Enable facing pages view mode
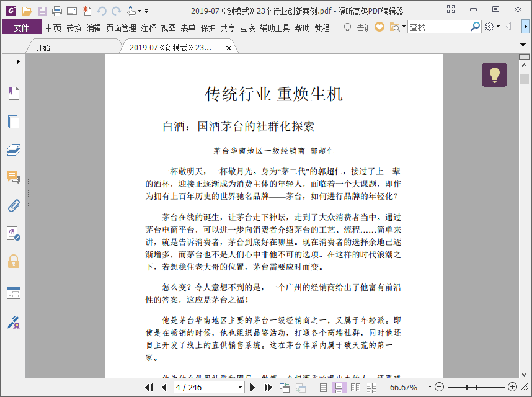 coord(355,387)
